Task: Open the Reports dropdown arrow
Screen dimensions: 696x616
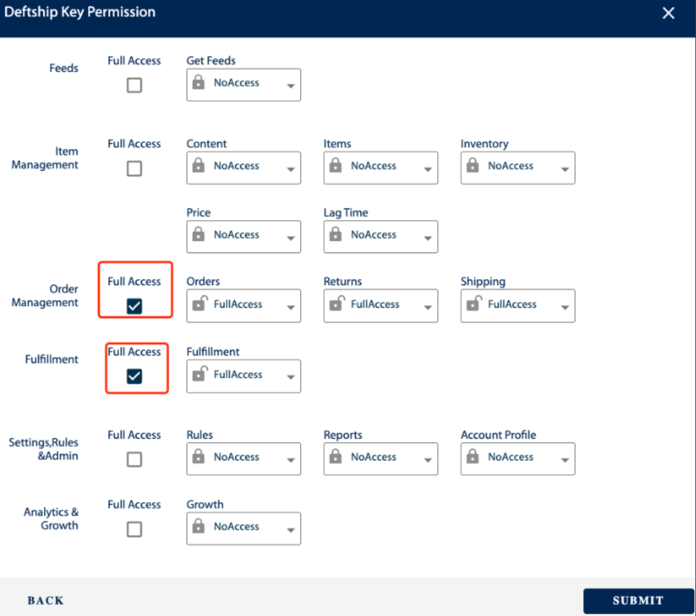Action: [428, 461]
